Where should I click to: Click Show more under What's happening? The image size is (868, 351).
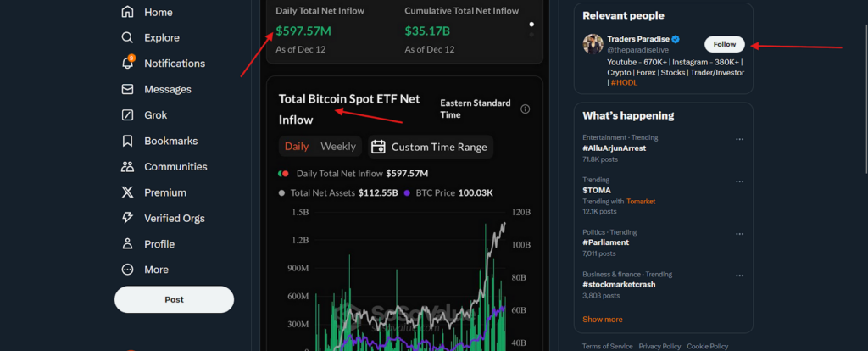(x=603, y=320)
